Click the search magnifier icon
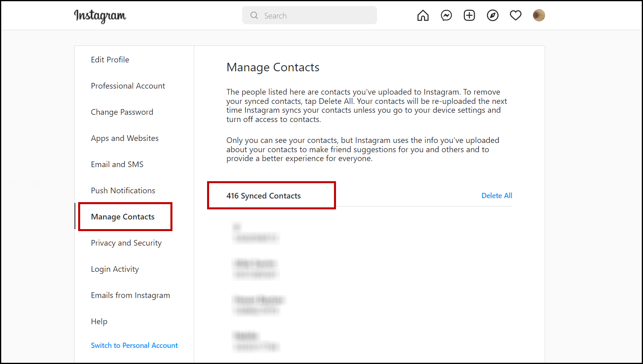This screenshot has height=364, width=643. pyautogui.click(x=254, y=15)
